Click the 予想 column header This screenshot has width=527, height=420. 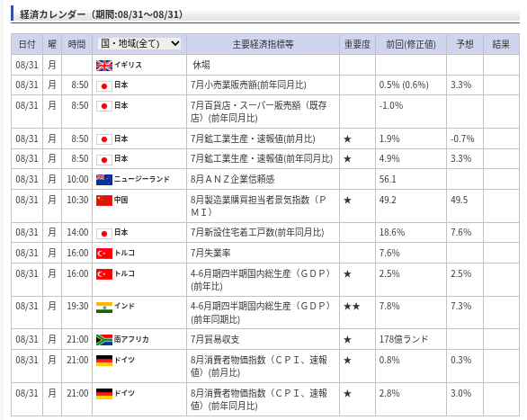pos(465,44)
